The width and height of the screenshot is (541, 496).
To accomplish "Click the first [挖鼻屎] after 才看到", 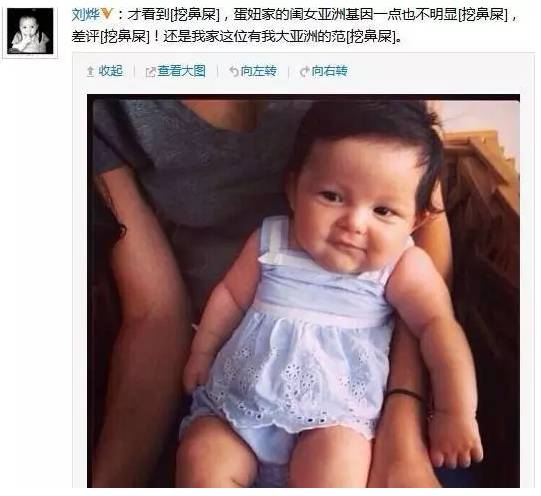I will [x=195, y=14].
